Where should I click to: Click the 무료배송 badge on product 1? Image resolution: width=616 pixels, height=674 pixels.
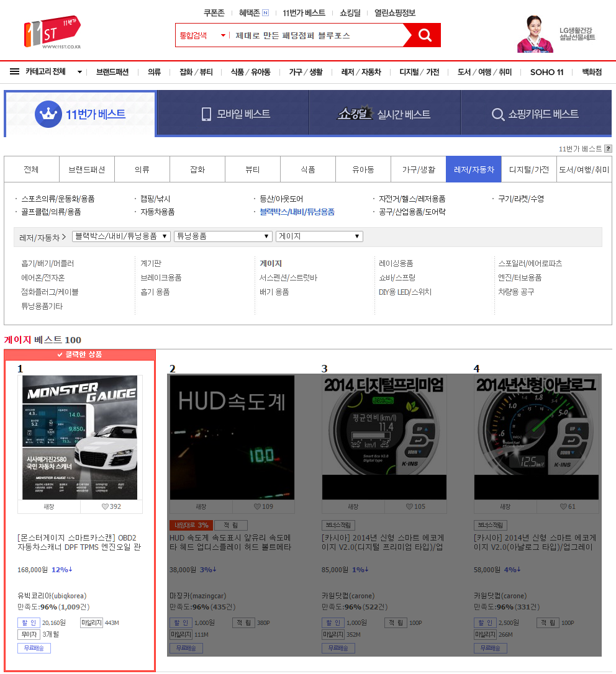click(34, 648)
